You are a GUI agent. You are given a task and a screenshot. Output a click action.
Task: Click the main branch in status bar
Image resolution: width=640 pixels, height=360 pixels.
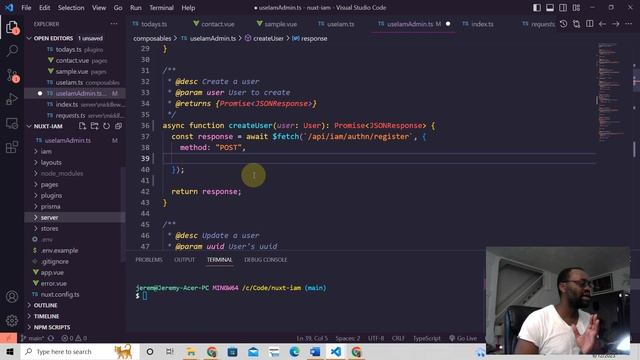33,338
